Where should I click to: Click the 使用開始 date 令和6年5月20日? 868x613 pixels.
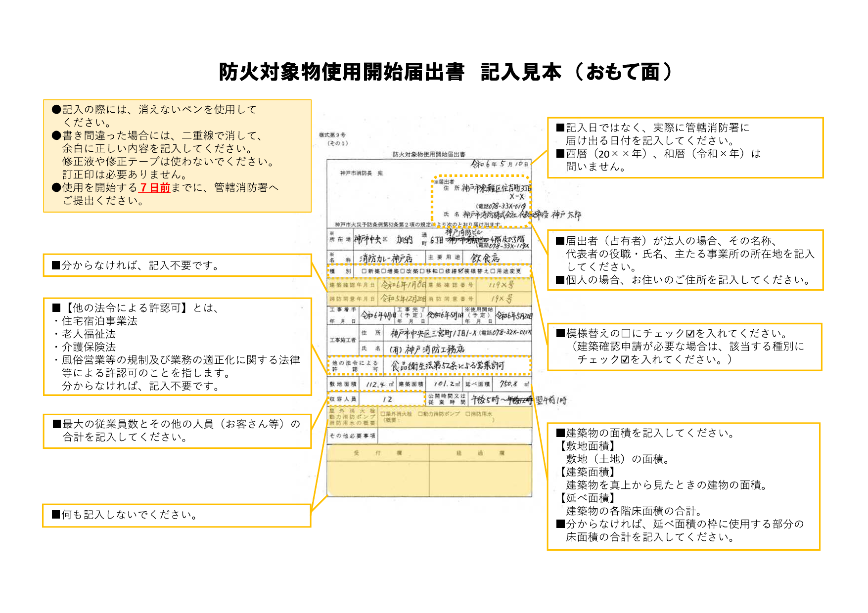(x=514, y=315)
